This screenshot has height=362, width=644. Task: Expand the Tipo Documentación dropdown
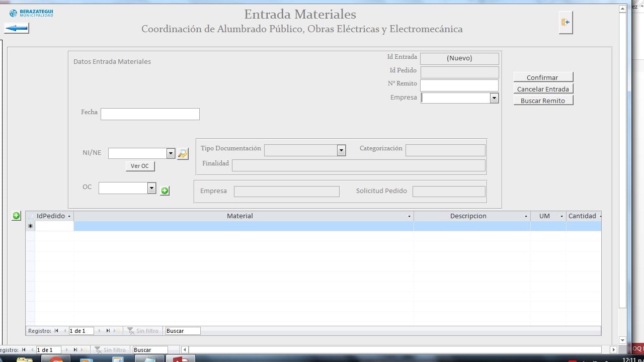tap(341, 150)
